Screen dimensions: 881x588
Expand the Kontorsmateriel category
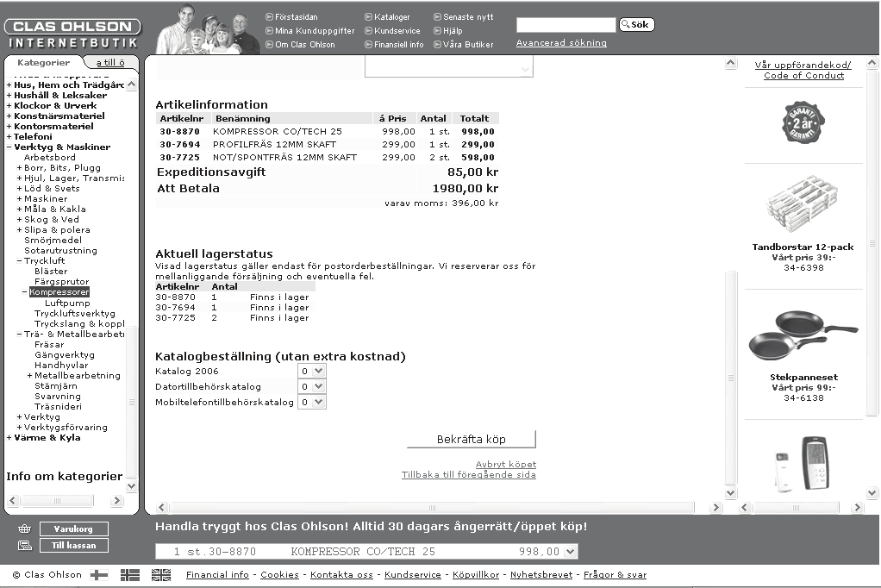point(9,127)
